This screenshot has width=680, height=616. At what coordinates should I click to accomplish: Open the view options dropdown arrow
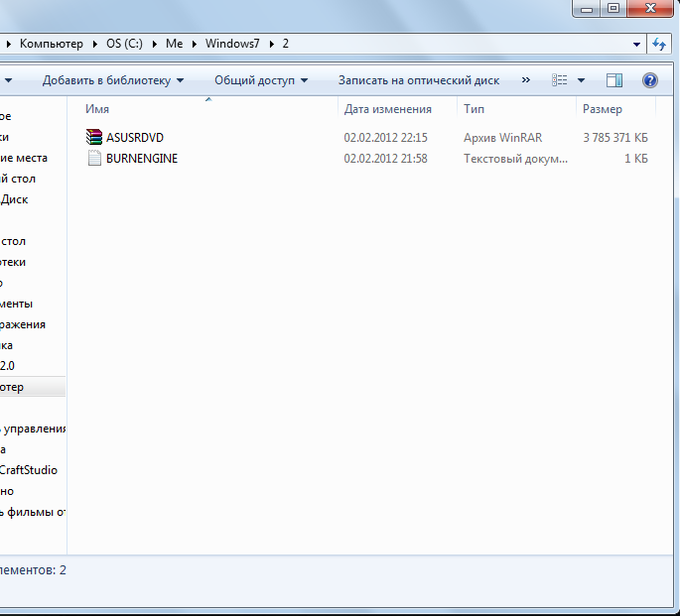click(x=581, y=80)
